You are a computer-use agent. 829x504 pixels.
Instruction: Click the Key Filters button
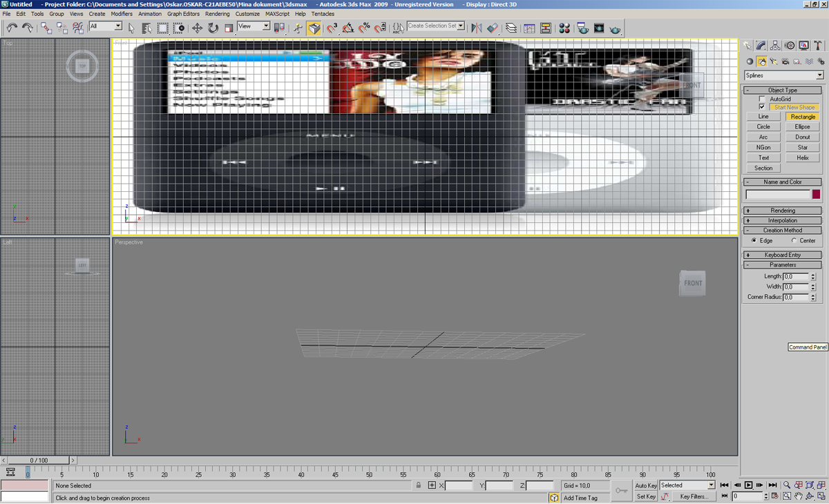(694, 496)
